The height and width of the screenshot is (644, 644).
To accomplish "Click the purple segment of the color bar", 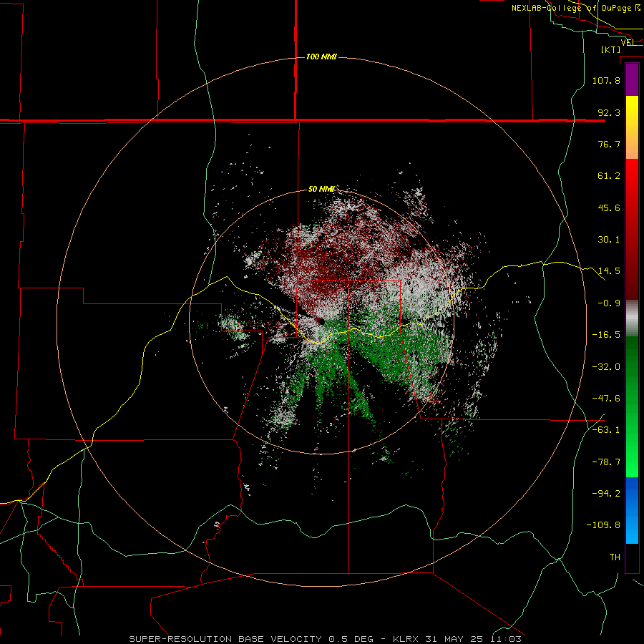I will click(x=632, y=79).
